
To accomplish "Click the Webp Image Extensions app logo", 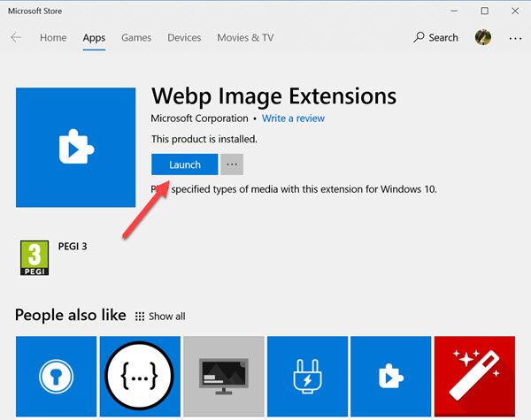I will (76, 148).
